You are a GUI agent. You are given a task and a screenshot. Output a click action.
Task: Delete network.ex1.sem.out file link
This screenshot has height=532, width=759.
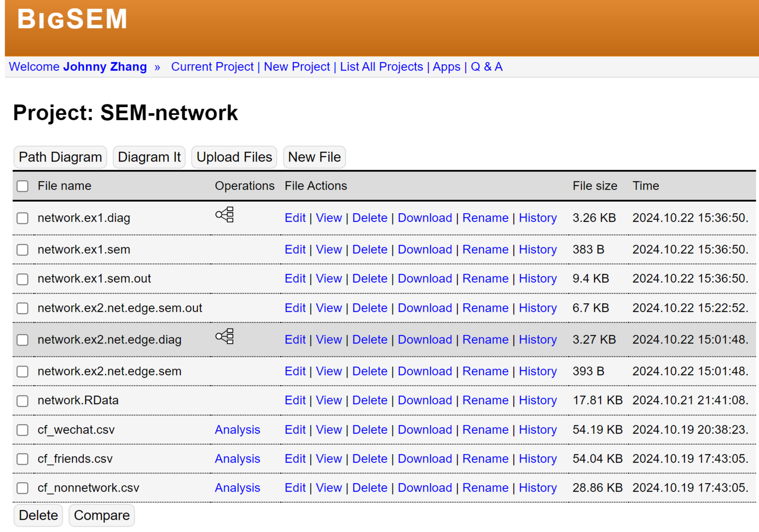[x=370, y=278]
